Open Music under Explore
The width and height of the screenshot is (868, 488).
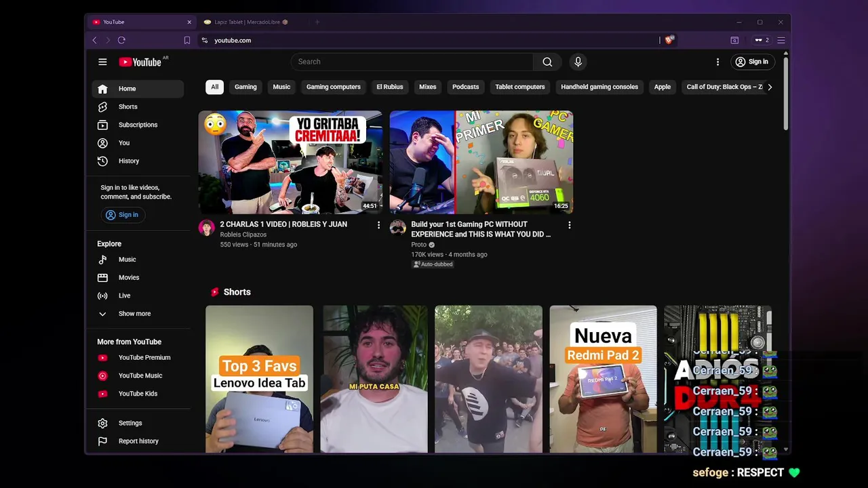click(138, 260)
